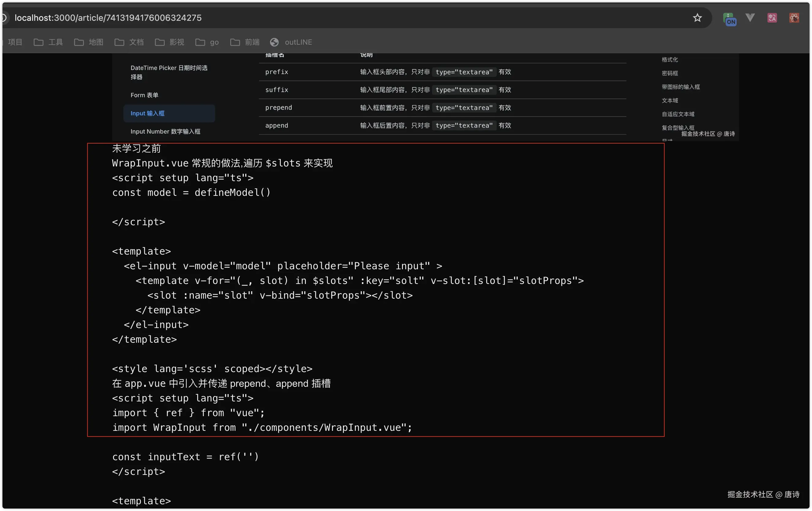Click the el-input v-model="model" code line
The image size is (812, 511).
pos(283,266)
